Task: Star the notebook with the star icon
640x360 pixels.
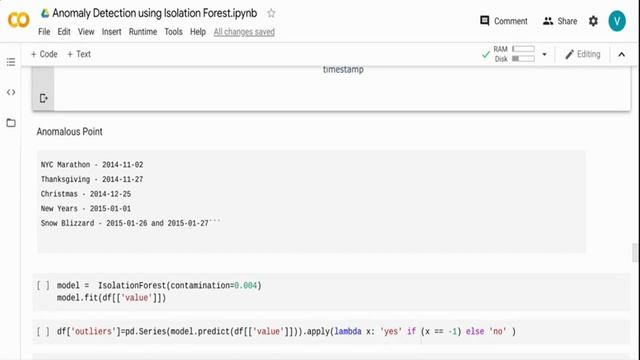Action: (x=271, y=13)
